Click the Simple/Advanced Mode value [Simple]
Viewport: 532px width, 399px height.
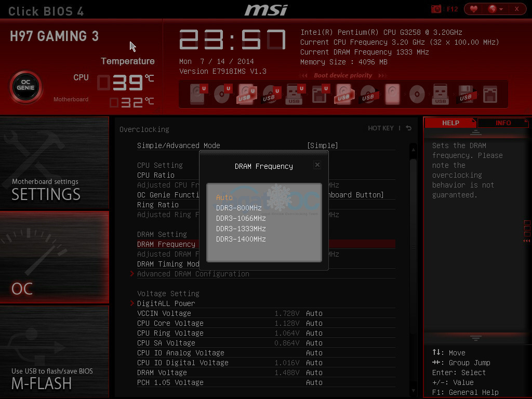click(322, 145)
